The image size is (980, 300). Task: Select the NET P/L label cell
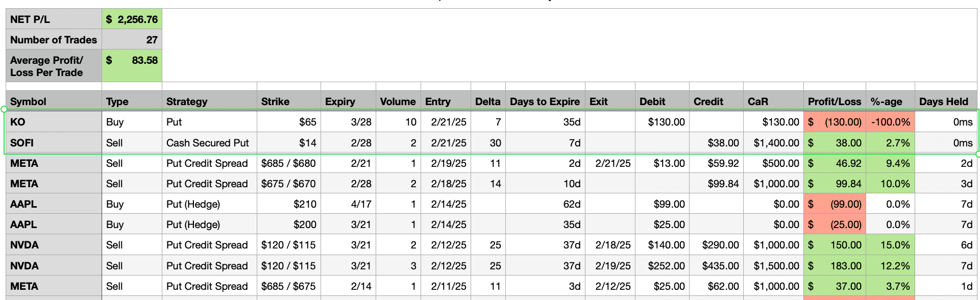click(54, 19)
